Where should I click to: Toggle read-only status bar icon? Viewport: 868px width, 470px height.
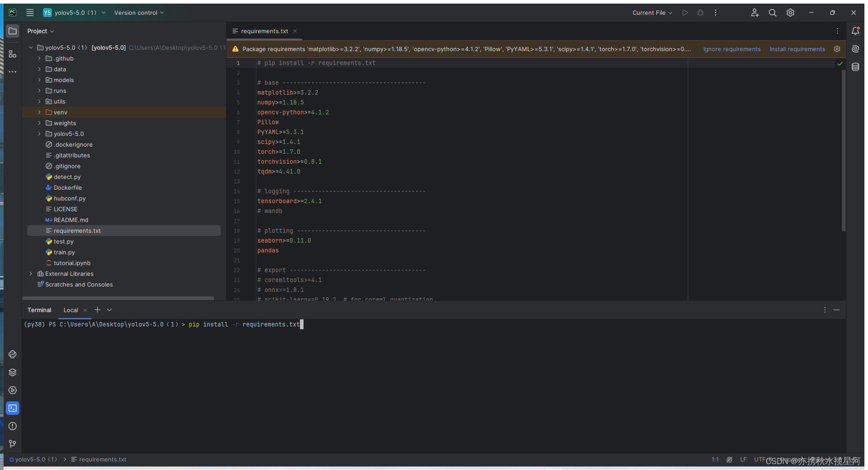point(729,460)
